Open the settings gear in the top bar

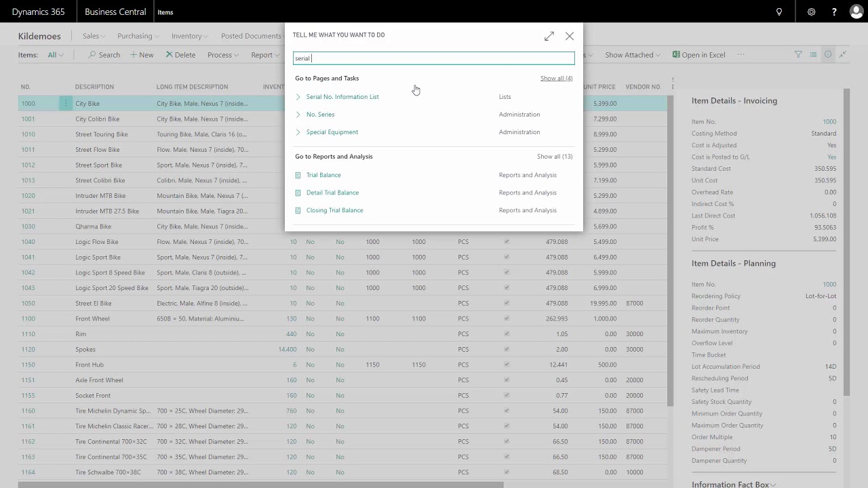[811, 12]
